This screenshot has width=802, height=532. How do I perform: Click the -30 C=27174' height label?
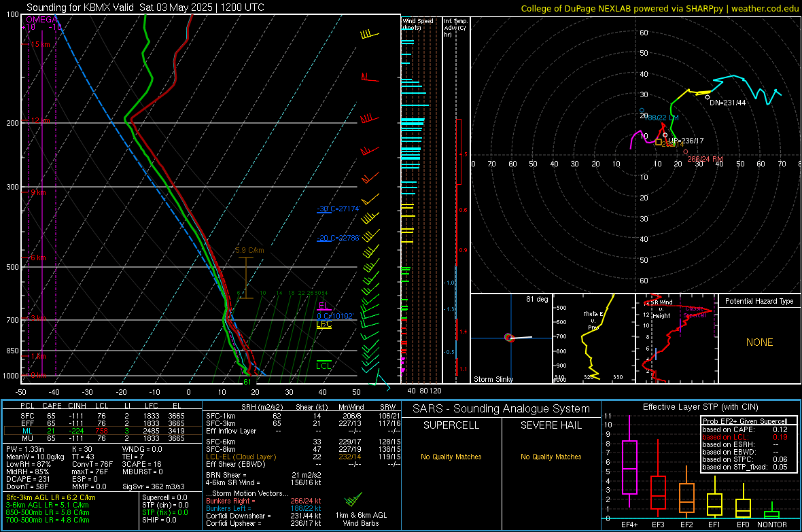tap(338, 209)
